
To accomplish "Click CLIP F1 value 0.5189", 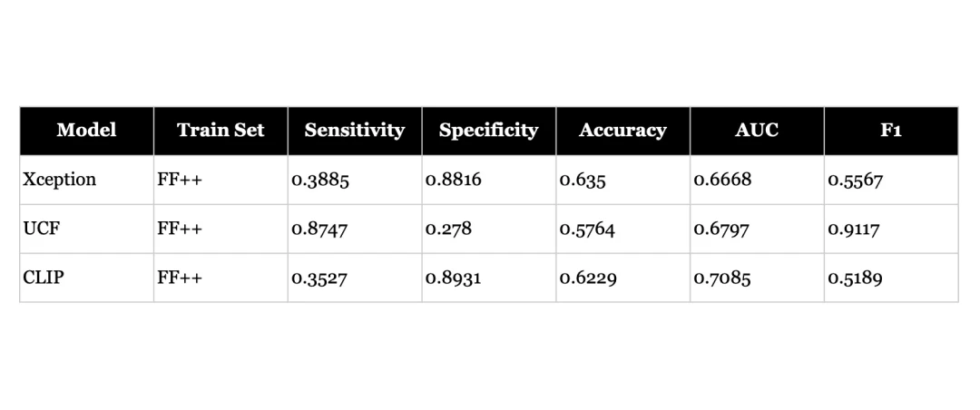I will (855, 278).
